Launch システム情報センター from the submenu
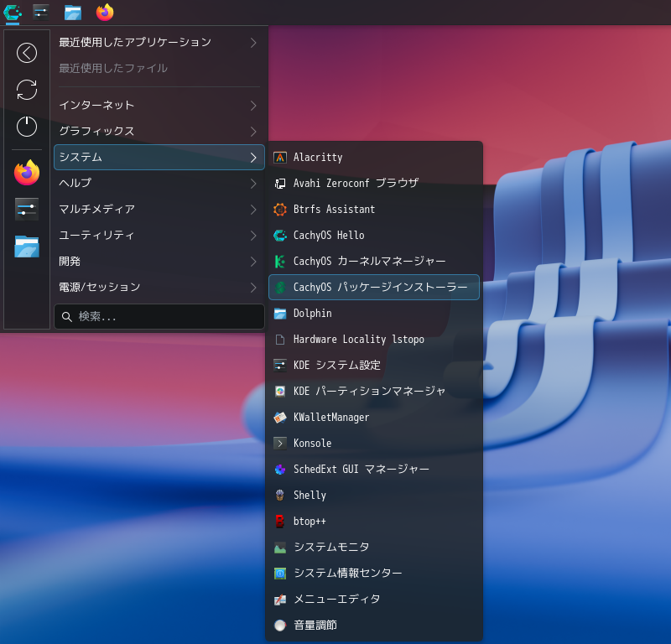The width and height of the screenshot is (671, 644). [374, 574]
